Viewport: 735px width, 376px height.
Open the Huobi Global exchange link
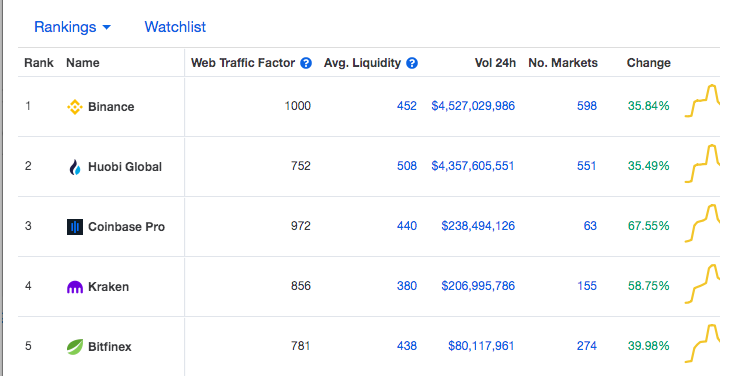[125, 167]
